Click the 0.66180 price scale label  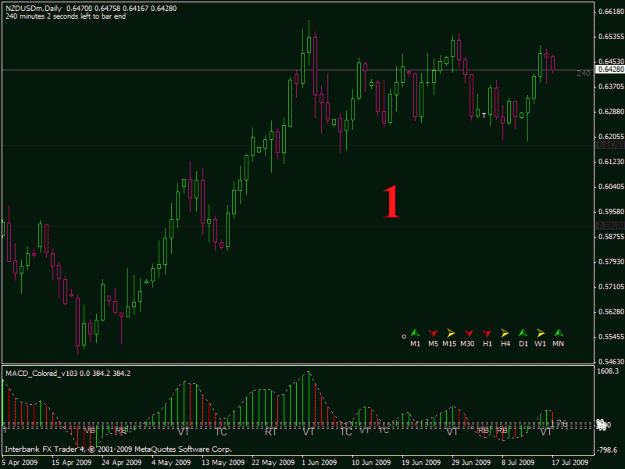coord(611,12)
